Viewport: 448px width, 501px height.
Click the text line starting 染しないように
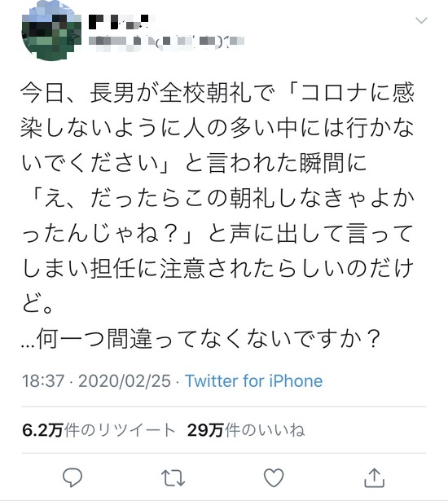[x=217, y=128]
